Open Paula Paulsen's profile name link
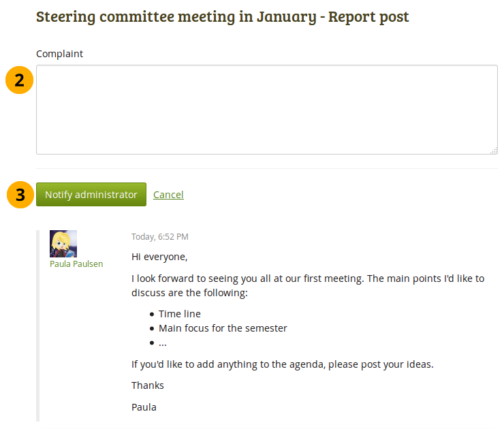504x429 pixels. pos(76,264)
